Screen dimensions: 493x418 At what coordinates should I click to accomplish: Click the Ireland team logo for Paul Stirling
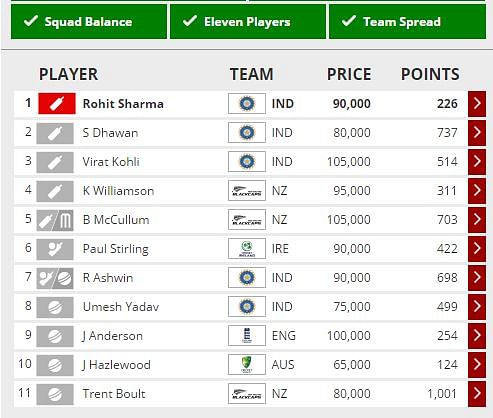[247, 249]
